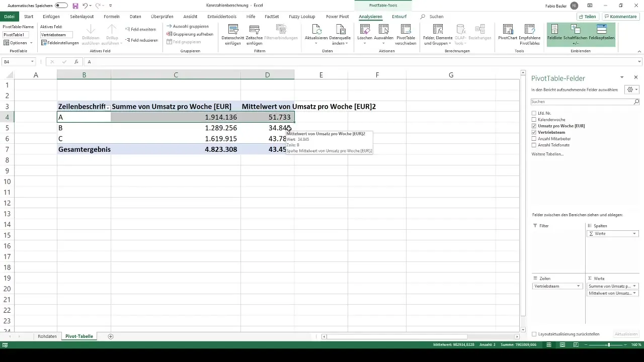This screenshot has width=644, height=362.
Task: Open Summe von Umsatz field dropdown
Action: point(634,286)
